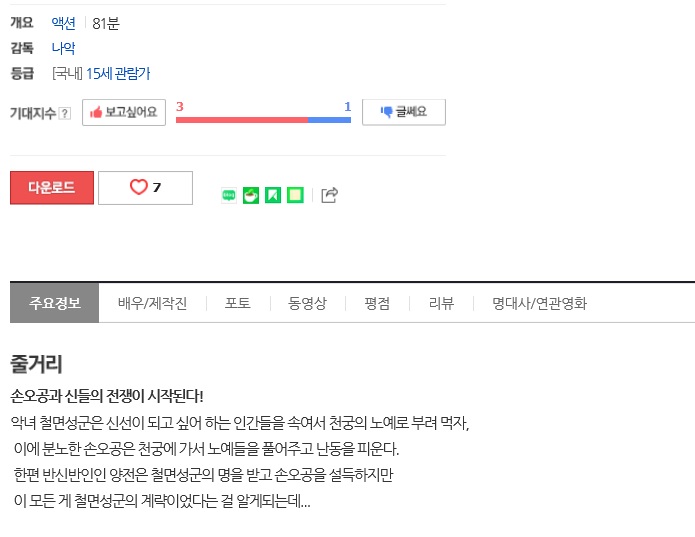The height and width of the screenshot is (537, 695).
Task: Go to the 리뷰 tab
Action: coord(441,304)
